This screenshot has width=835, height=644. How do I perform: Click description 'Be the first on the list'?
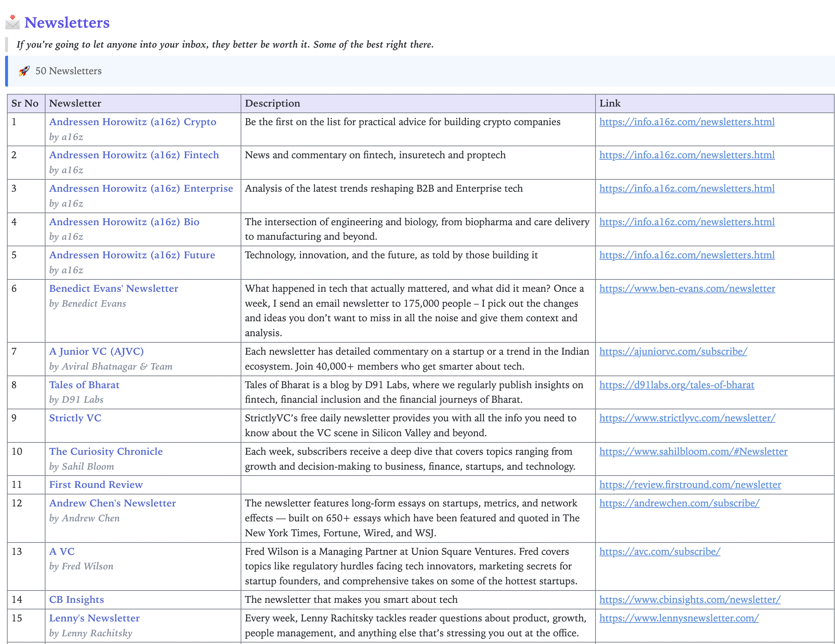pyautogui.click(x=403, y=122)
